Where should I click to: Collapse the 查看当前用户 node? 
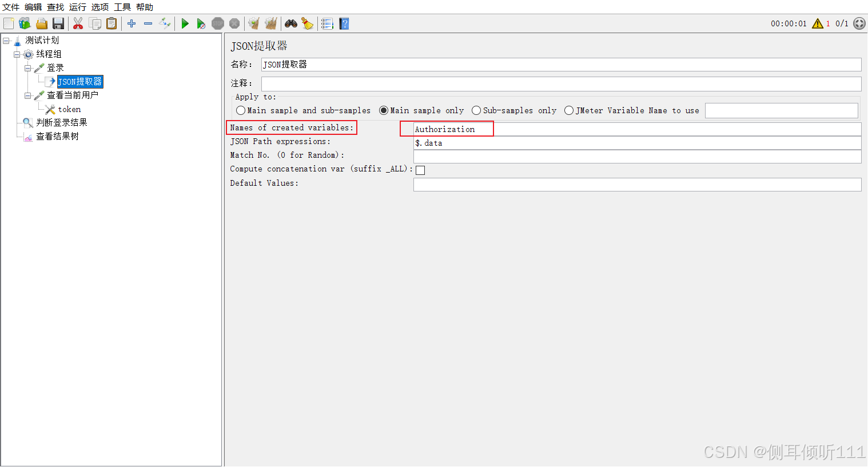click(x=28, y=95)
